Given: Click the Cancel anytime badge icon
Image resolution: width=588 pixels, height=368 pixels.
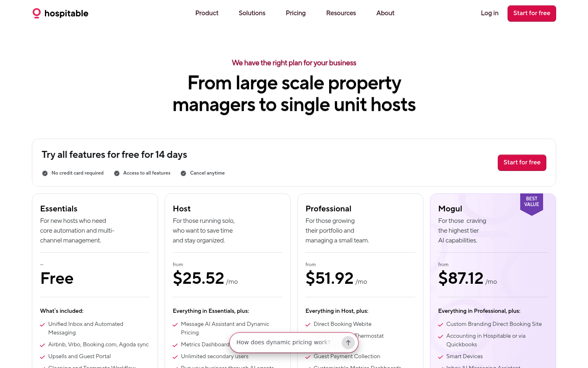Looking at the screenshot, I should point(183,173).
